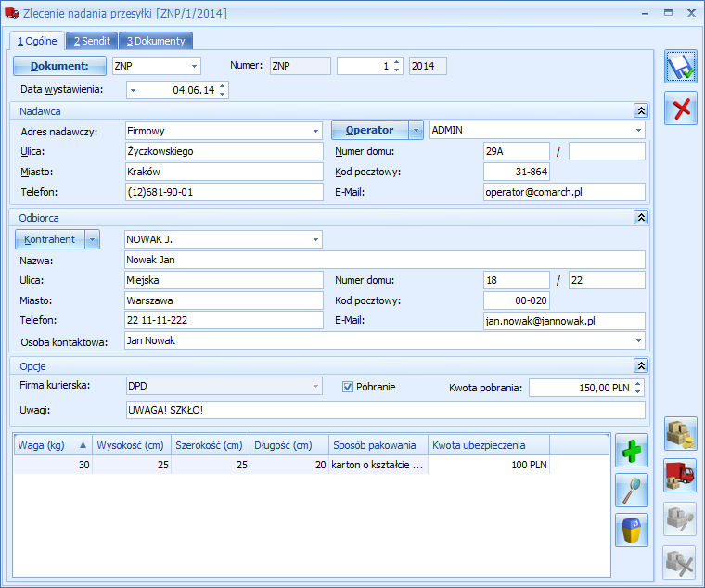Select the package row cell 100 PLN

[x=488, y=465]
